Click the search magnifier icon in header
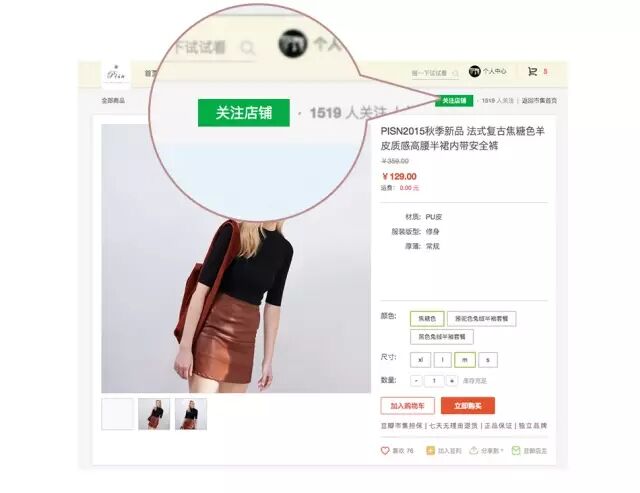The image size is (640, 493). (x=455, y=73)
